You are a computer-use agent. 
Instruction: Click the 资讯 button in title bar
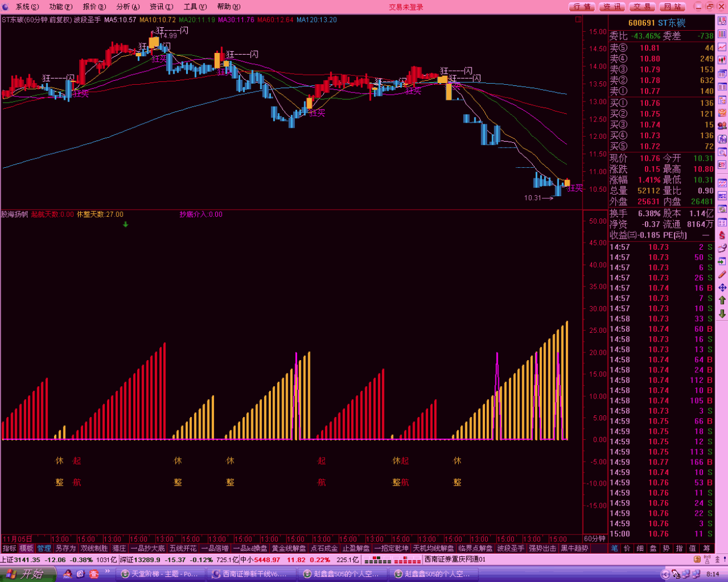coord(612,7)
